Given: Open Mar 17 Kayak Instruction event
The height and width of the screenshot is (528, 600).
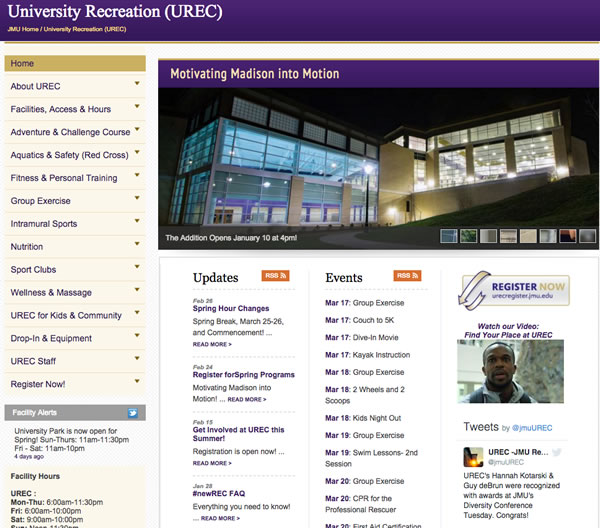Looking at the screenshot, I should coord(367,355).
